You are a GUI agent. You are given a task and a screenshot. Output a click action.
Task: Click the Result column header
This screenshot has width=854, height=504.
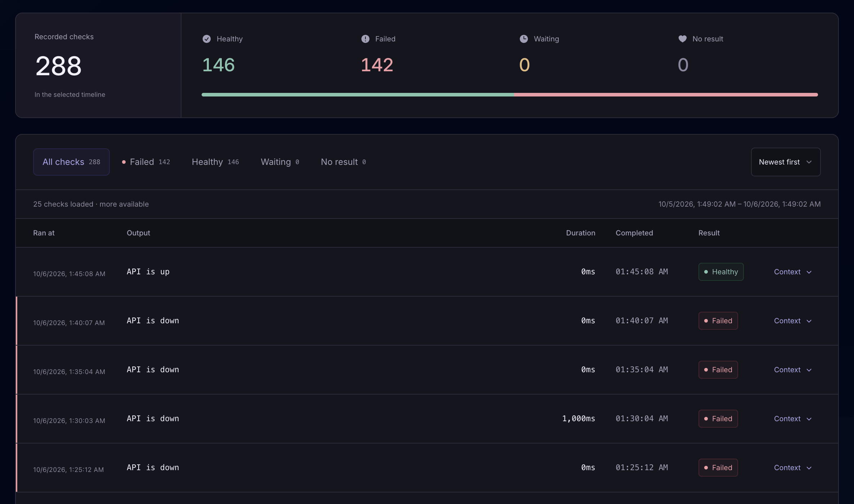point(709,233)
